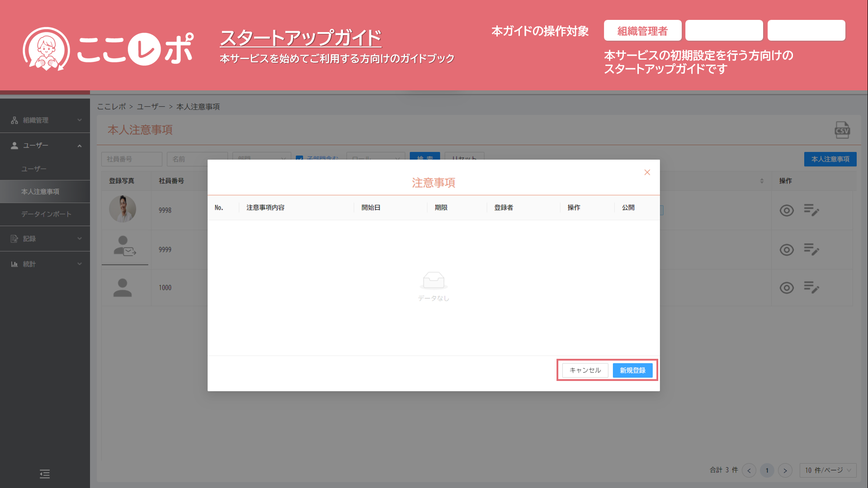Click eye icon for employee 9999
868x488 pixels.
(786, 250)
